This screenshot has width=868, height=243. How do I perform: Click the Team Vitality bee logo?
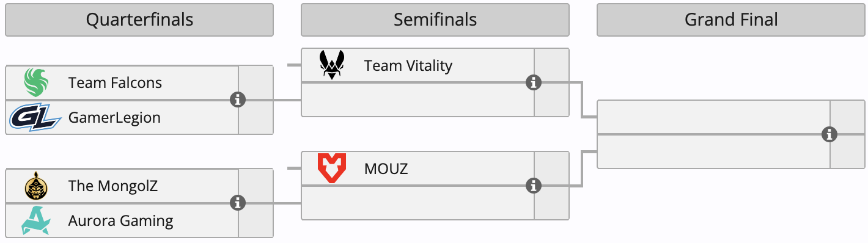coord(333,65)
